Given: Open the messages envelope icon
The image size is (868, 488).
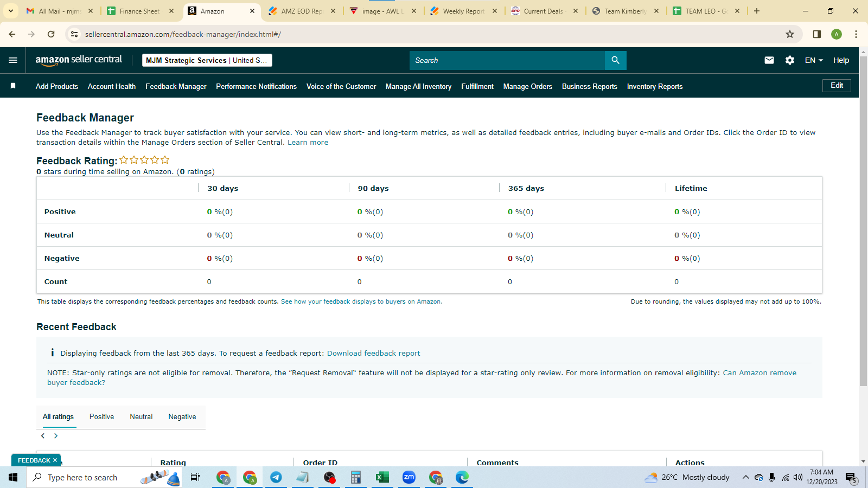Looking at the screenshot, I should point(769,60).
